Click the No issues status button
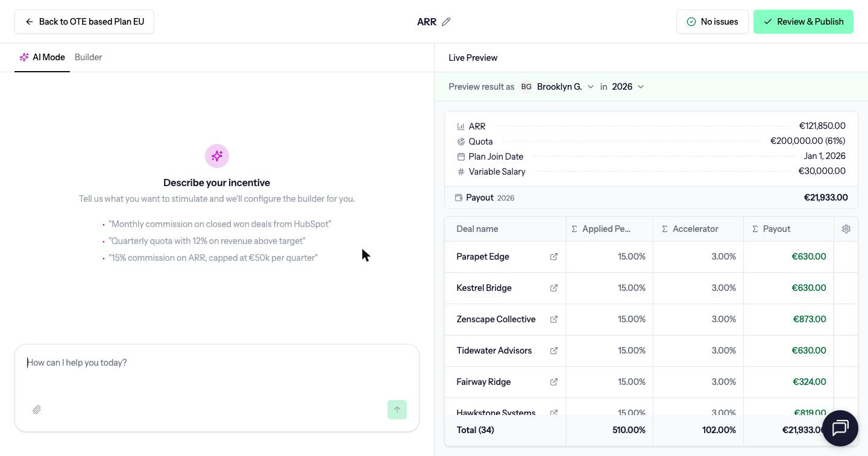This screenshot has width=868, height=456. click(x=712, y=22)
